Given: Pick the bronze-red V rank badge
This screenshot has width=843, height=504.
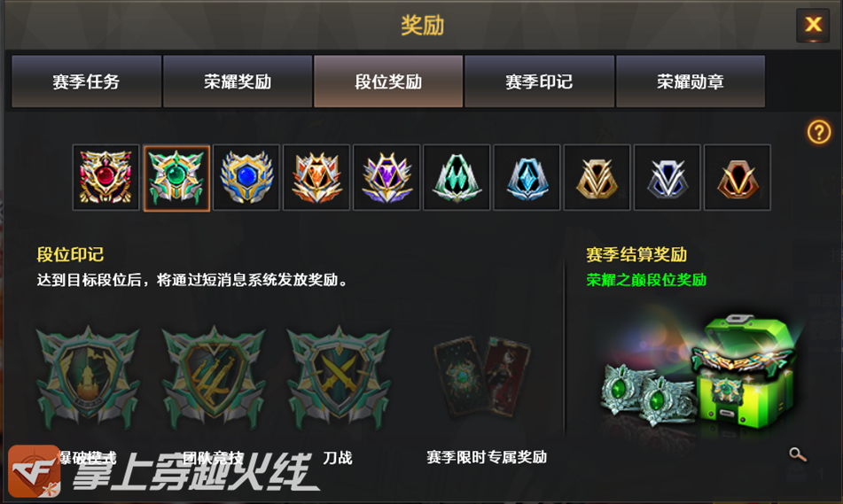Looking at the screenshot, I should coord(738,177).
